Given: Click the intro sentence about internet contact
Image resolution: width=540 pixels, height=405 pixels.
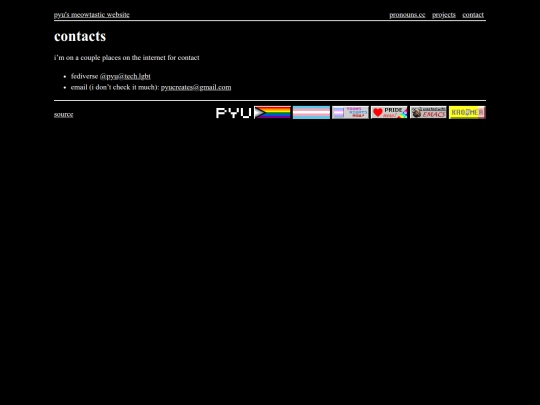Looking at the screenshot, I should tap(127, 58).
